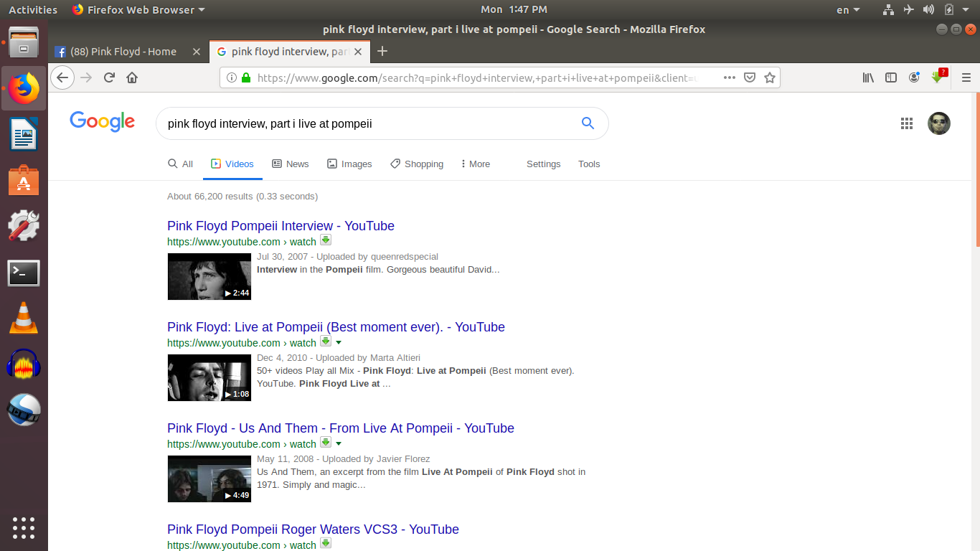This screenshot has width=980, height=551.
Task: Open Pompeii Roger Waters VCS3 result
Action: pyautogui.click(x=313, y=529)
